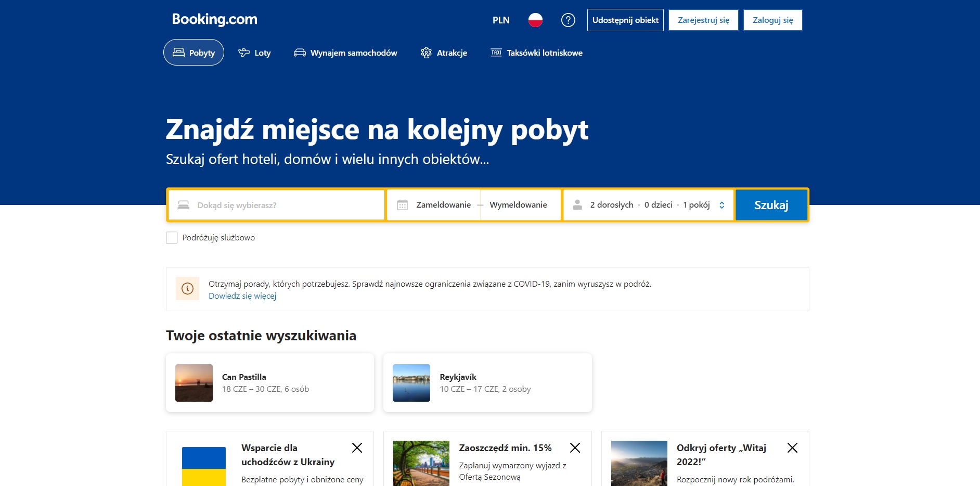980x486 pixels.
Task: Pick the Zameldowanie check-in date
Action: pyautogui.click(x=443, y=205)
